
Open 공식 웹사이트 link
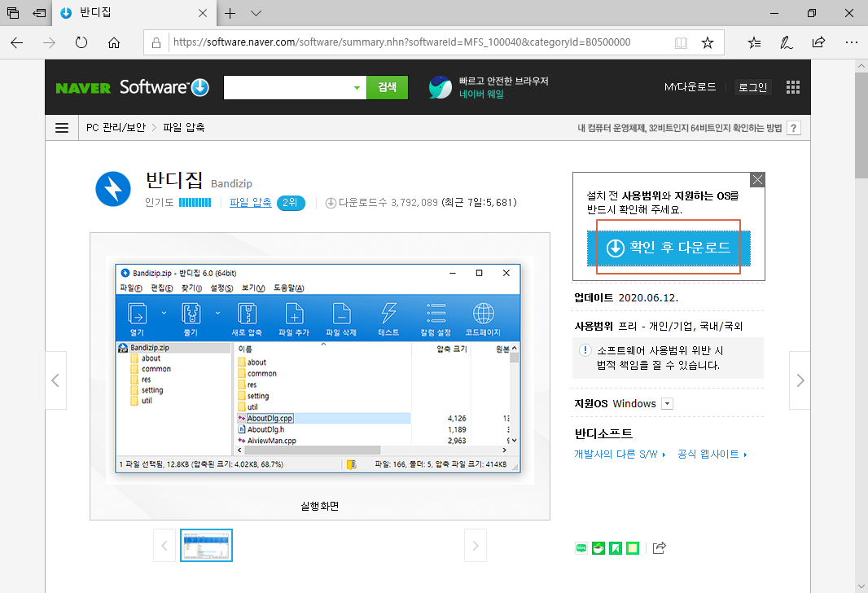click(x=712, y=455)
